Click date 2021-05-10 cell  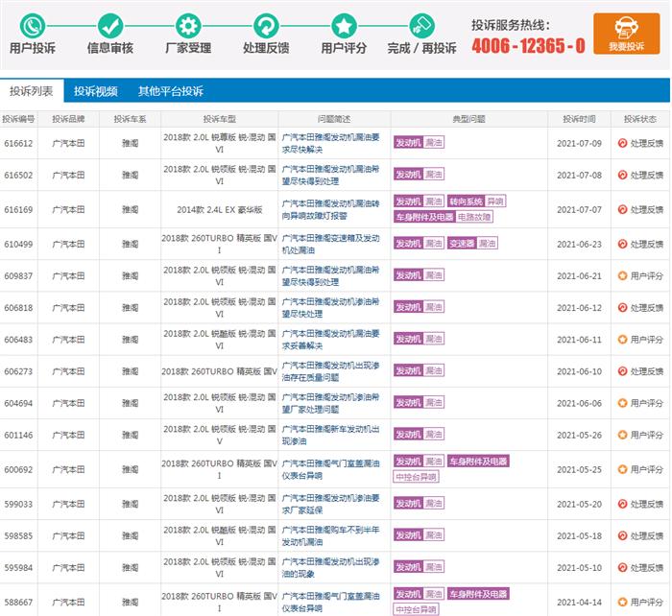click(579, 568)
